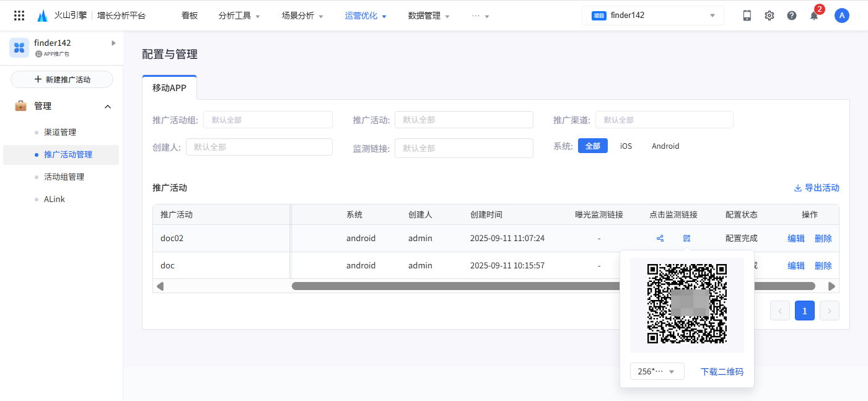Open the settings gear icon
This screenshot has width=868, height=401.
pyautogui.click(x=769, y=15)
